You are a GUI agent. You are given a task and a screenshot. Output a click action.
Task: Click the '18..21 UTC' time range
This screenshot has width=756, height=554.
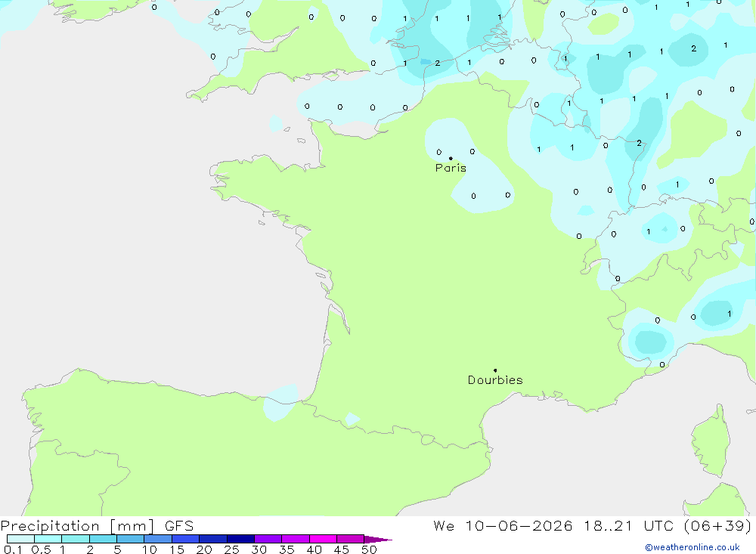628,526
